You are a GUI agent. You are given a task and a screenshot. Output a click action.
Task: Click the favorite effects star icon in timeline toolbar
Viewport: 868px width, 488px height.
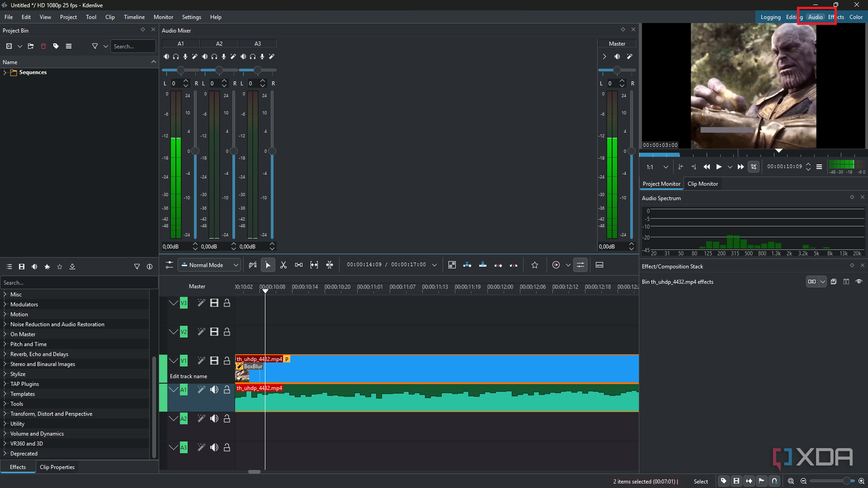535,265
